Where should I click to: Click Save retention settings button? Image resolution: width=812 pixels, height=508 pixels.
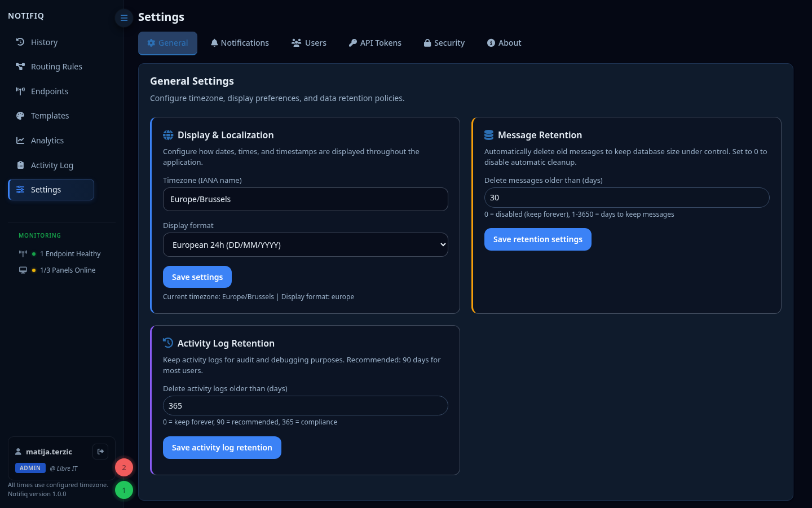click(538, 239)
